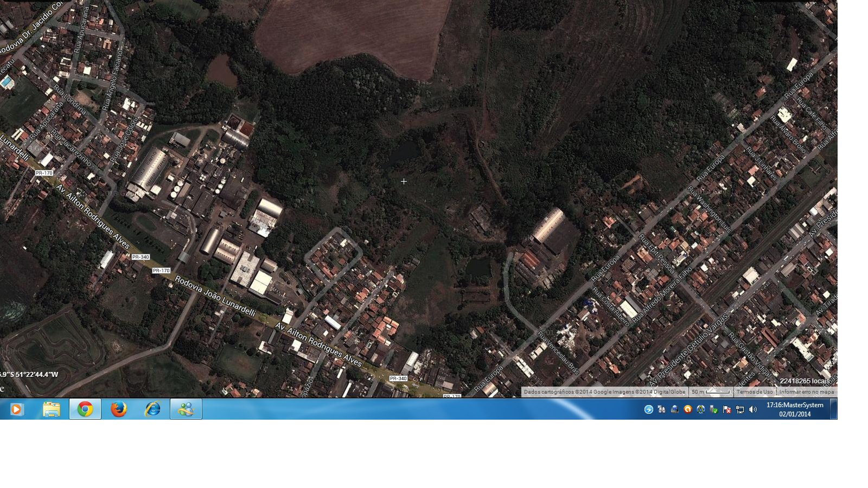Click the orange circular tray icon
Screen dimensions: 868x488
(688, 409)
